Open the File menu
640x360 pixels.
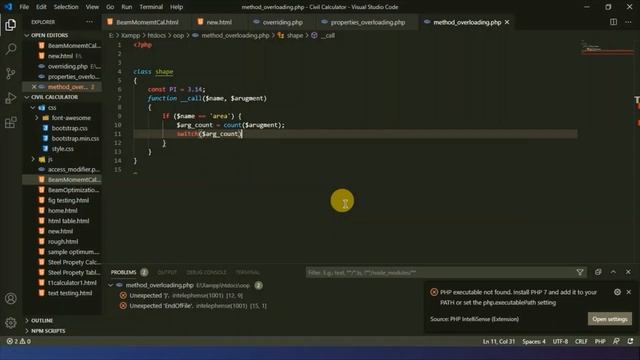click(24, 7)
